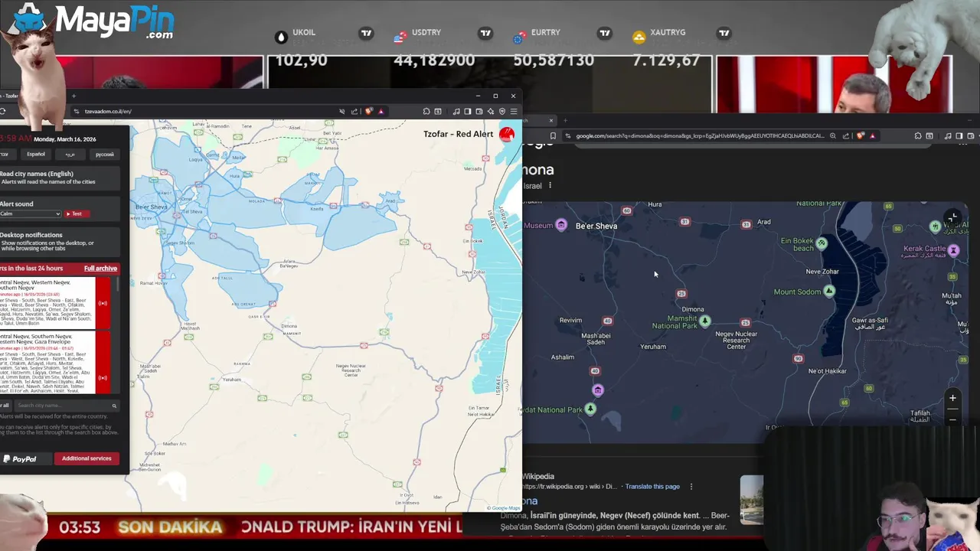Click the bookmark icon in the Google window
This screenshot has width=980, height=551.
click(553, 135)
